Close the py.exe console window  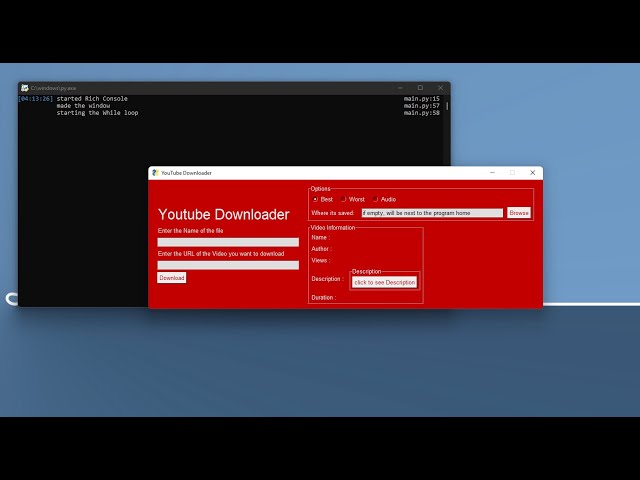(440, 88)
